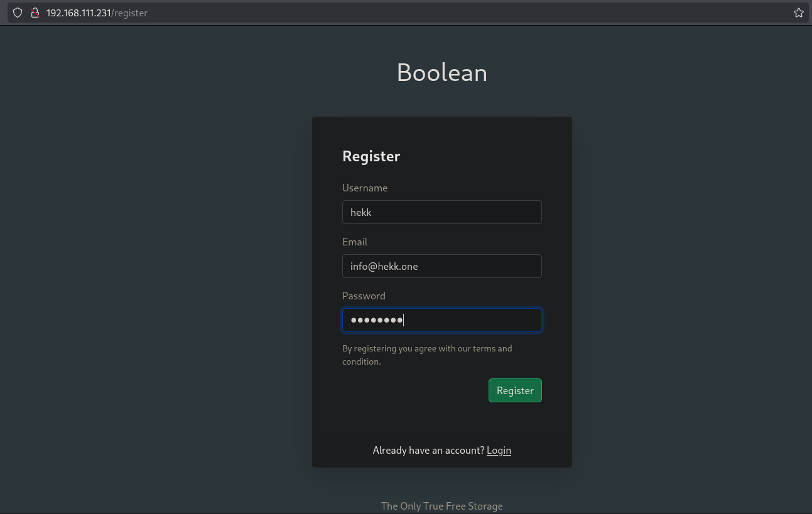Click the 192.168.111.231 host in the URL
This screenshot has height=514, width=812.
tap(78, 13)
